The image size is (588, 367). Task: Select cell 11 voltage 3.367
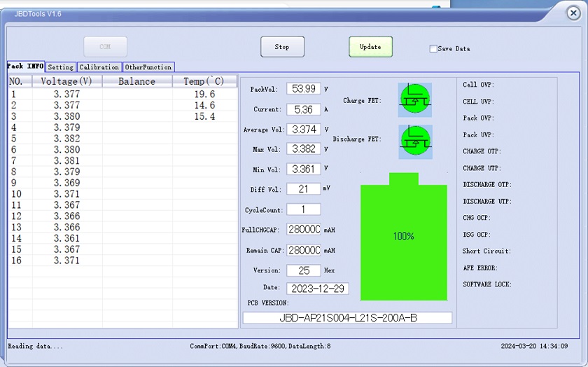[x=66, y=205]
